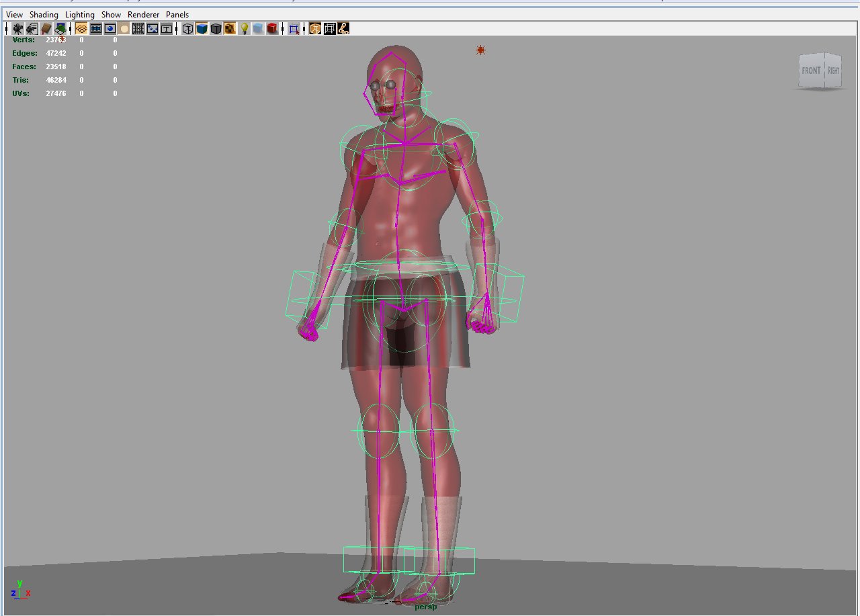Activate smooth shade all mode
Screen dimensions: 860x616
[200, 28]
